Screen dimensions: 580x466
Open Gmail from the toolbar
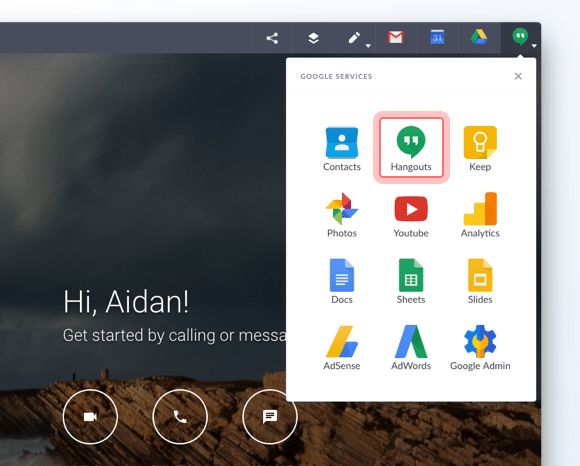point(396,37)
